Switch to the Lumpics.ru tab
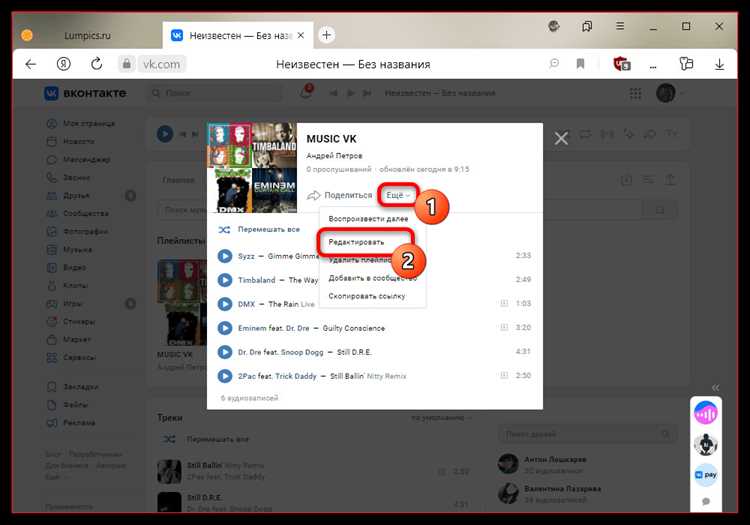This screenshot has width=750, height=525. tap(87, 35)
